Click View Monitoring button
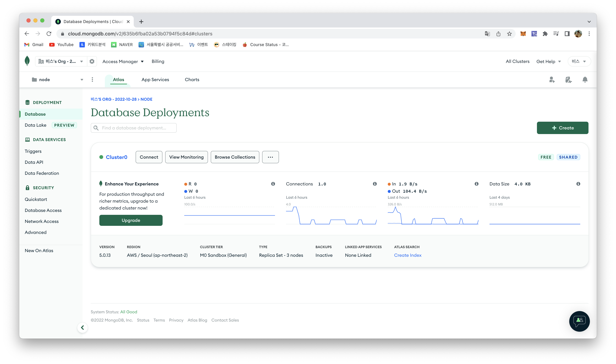This screenshot has height=364, width=616. tap(186, 157)
